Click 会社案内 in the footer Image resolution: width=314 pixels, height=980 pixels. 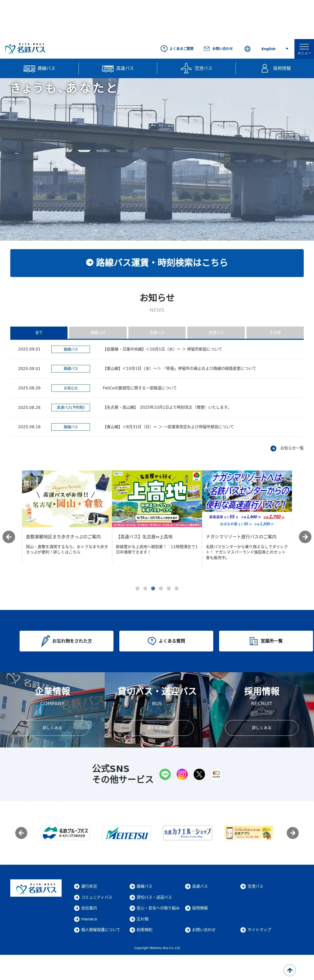click(86, 908)
